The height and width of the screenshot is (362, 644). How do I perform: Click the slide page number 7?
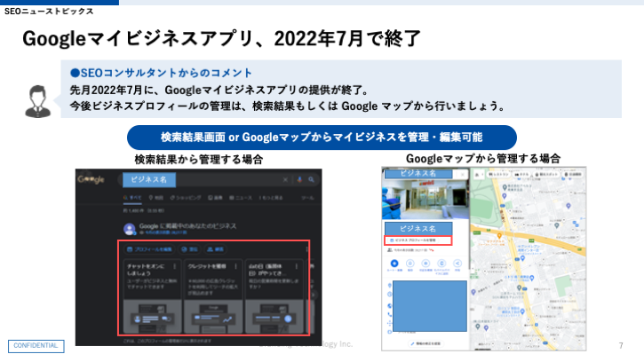(621, 345)
